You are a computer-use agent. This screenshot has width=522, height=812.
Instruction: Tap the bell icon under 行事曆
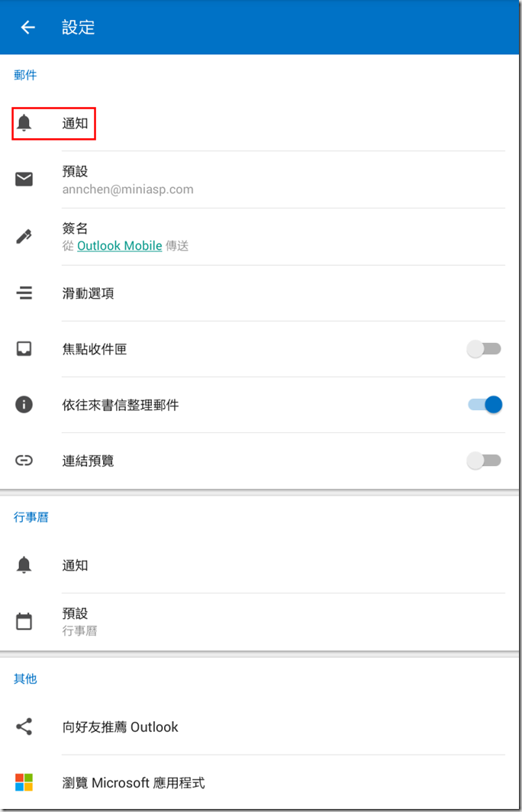click(x=24, y=565)
